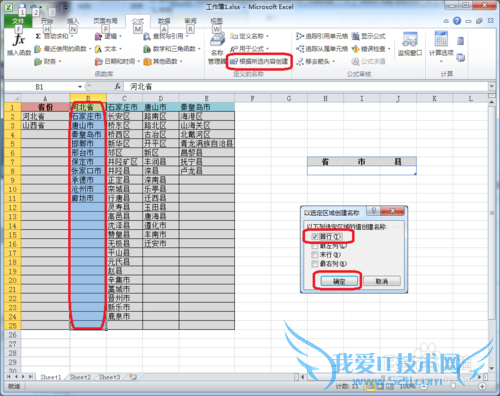Open the 数学和三角函数 list
The height and width of the screenshot is (396, 500).
(172, 49)
